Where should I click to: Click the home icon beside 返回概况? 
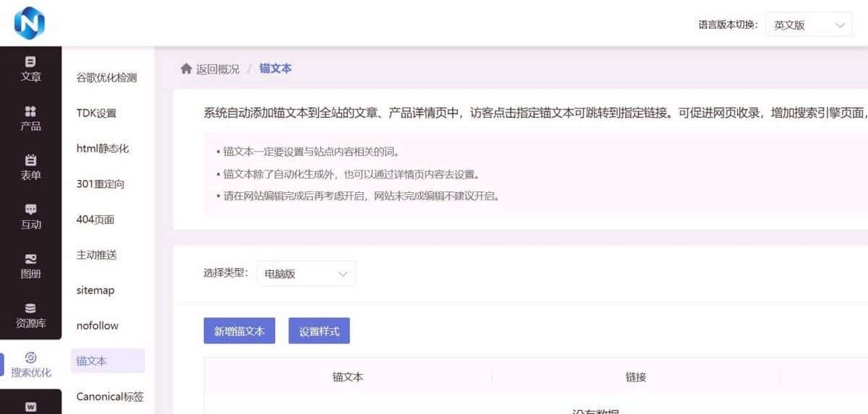186,69
